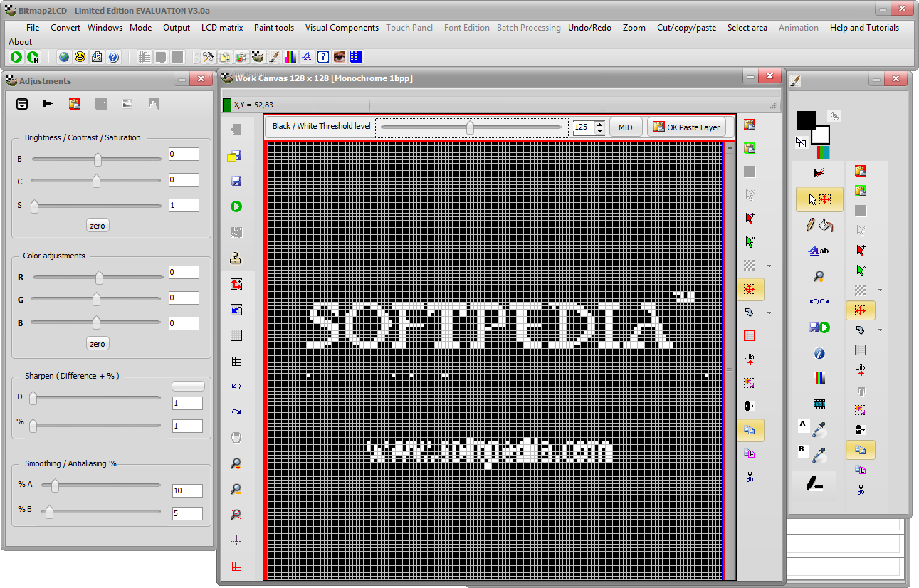The height and width of the screenshot is (588, 919).
Task: Click the boxed question mark icon
Action: pyautogui.click(x=323, y=57)
